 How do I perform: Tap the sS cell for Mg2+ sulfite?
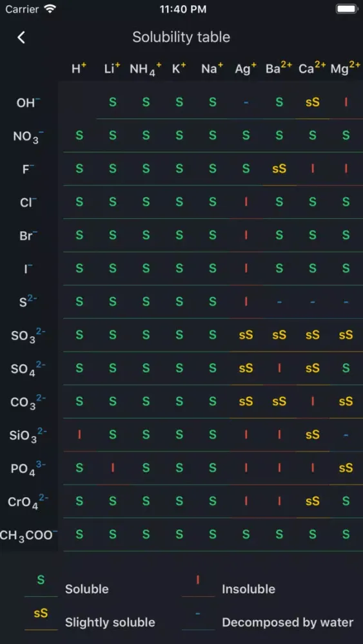[x=346, y=335]
